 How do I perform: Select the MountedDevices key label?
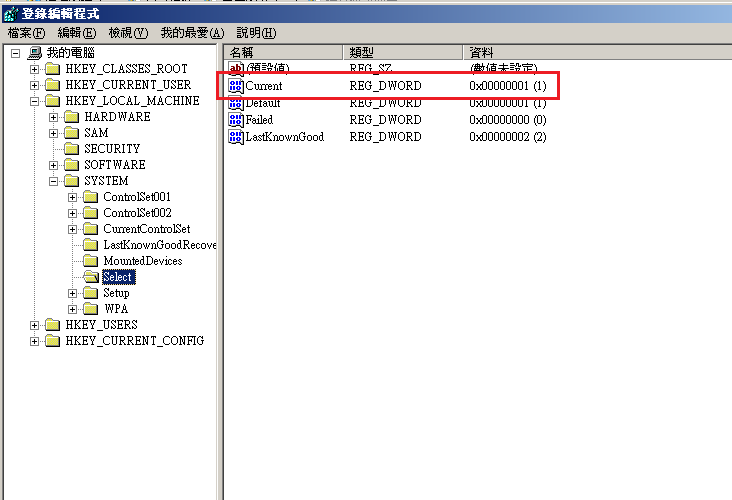coord(143,261)
